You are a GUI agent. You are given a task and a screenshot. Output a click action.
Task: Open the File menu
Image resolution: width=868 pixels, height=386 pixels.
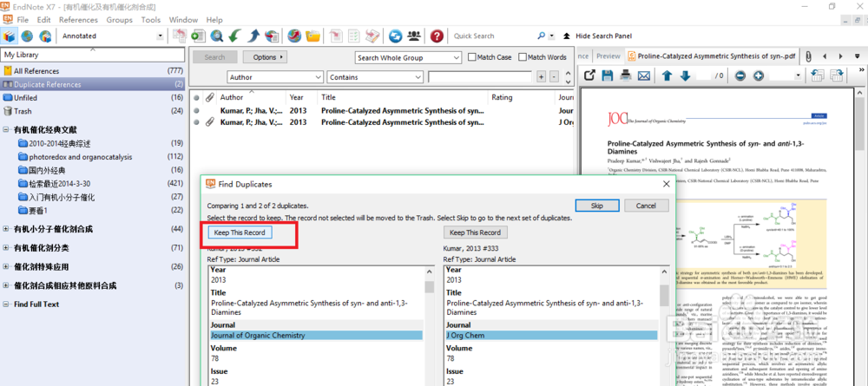(x=23, y=19)
